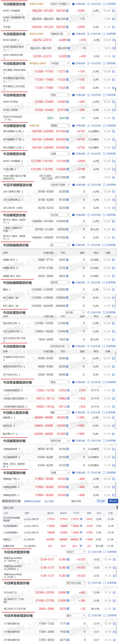The width and height of the screenshot is (119, 644).
Task: Open trend chart for 锐钛型钛白粉
Action: [114, 323]
